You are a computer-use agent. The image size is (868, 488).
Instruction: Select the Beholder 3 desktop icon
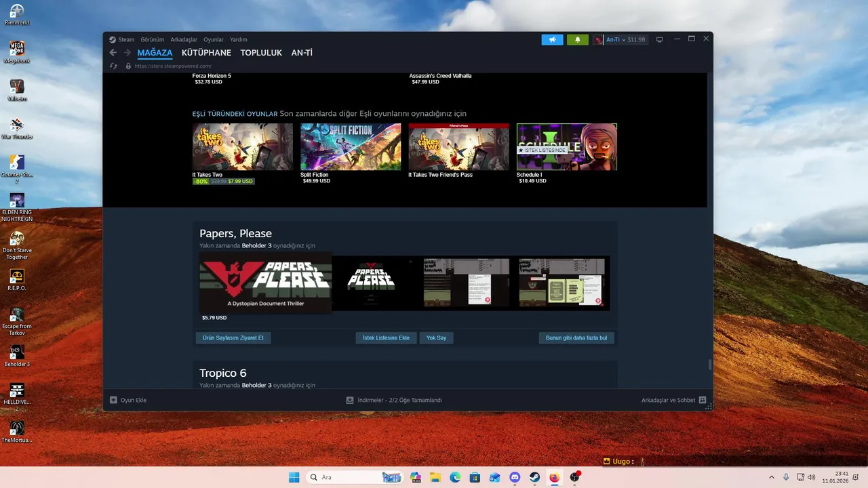tap(17, 356)
